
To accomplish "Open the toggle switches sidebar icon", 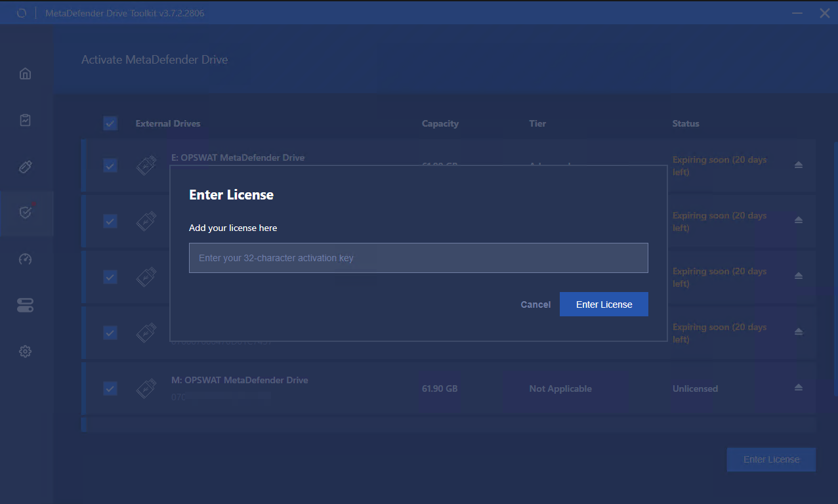I will pyautogui.click(x=25, y=305).
